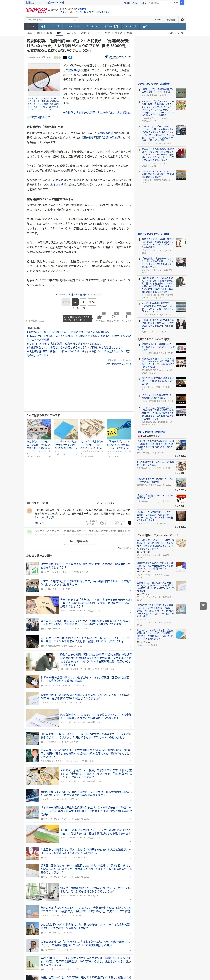This screenshot has height=980, width=210.
Task: Expand 返信 3件 replies
Action: pos(39,523)
